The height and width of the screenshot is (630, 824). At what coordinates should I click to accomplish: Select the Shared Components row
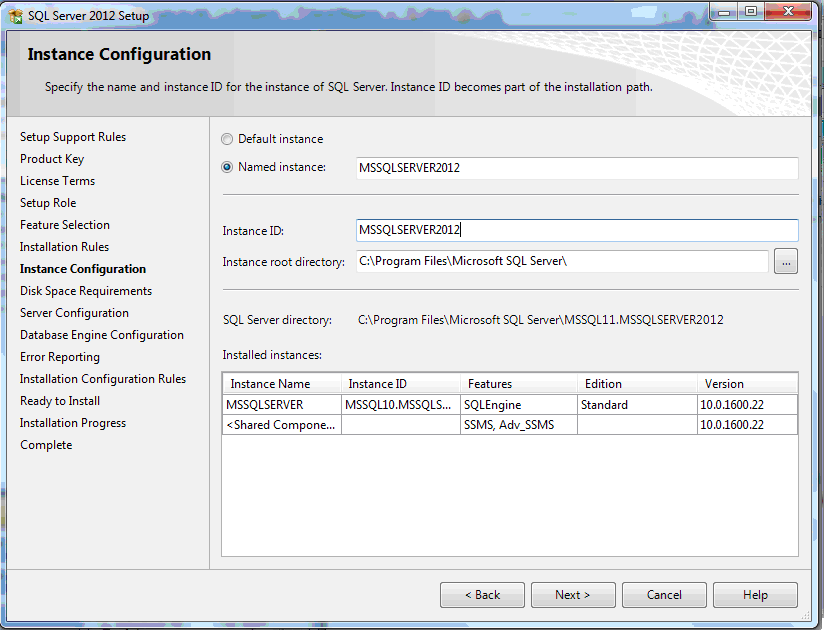(282, 425)
